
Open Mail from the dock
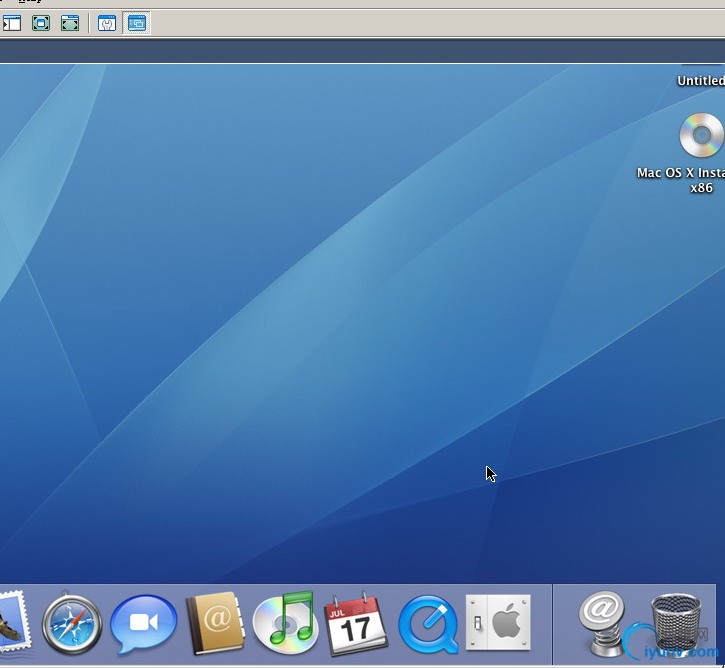(x=15, y=624)
